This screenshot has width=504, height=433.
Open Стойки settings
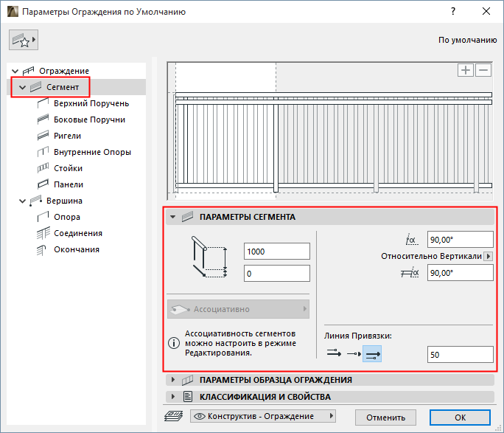68,168
